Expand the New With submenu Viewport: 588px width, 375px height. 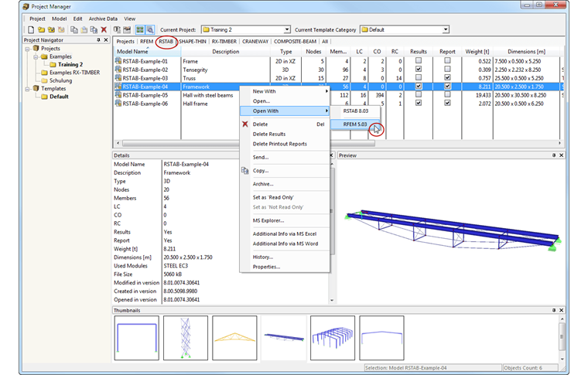tap(285, 91)
